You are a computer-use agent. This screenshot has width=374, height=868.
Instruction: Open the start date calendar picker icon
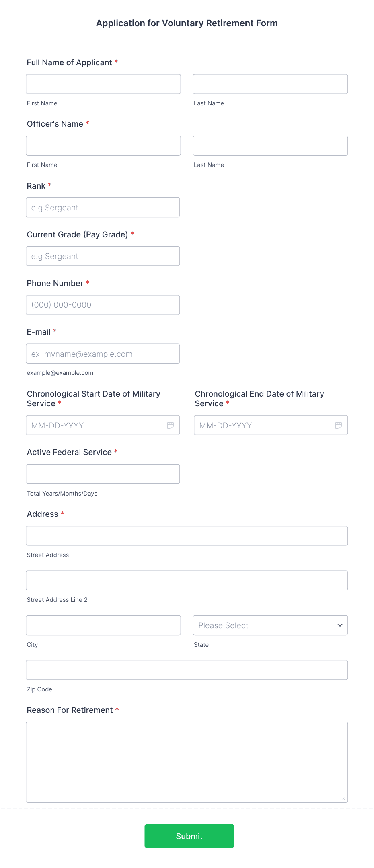pyautogui.click(x=171, y=425)
